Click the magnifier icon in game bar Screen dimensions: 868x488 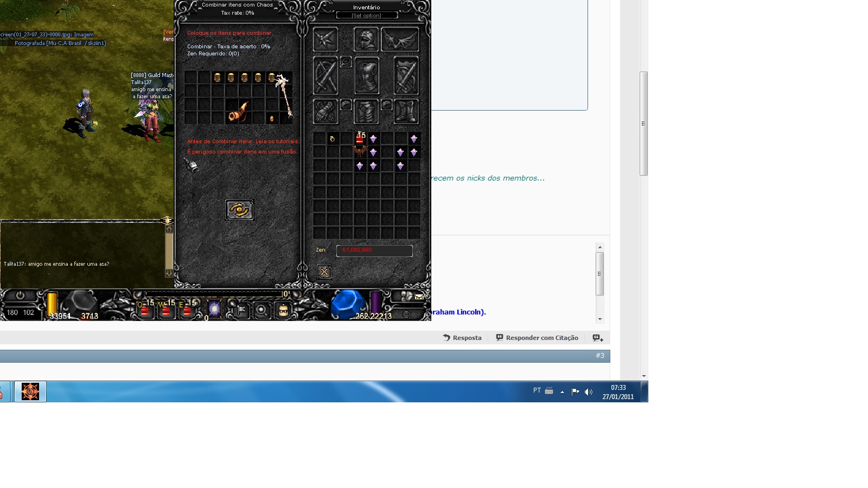[261, 310]
